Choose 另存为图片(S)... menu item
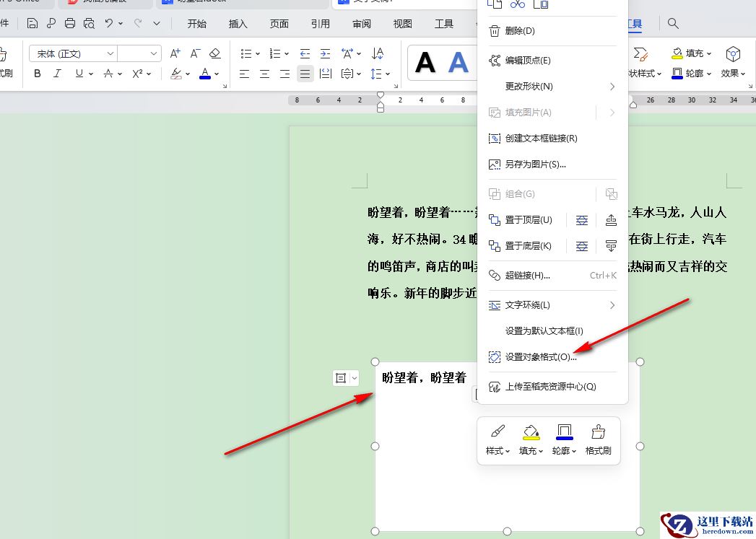 point(552,165)
